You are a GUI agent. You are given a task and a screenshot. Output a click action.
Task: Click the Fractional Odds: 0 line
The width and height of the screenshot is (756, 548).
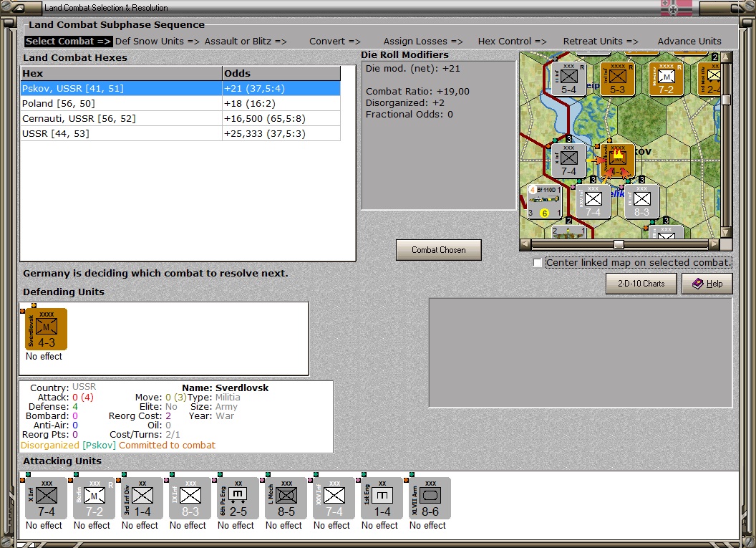(x=409, y=115)
